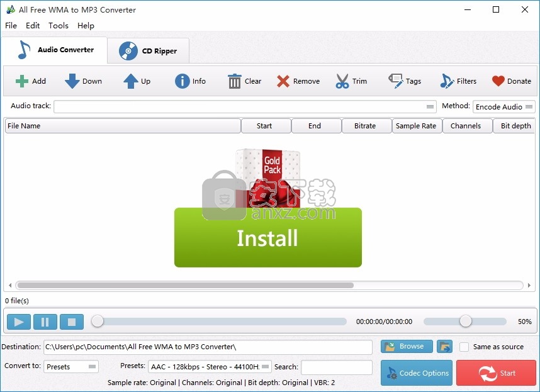
Task: Click the green Install Gold Pack banner
Action: pos(268,237)
